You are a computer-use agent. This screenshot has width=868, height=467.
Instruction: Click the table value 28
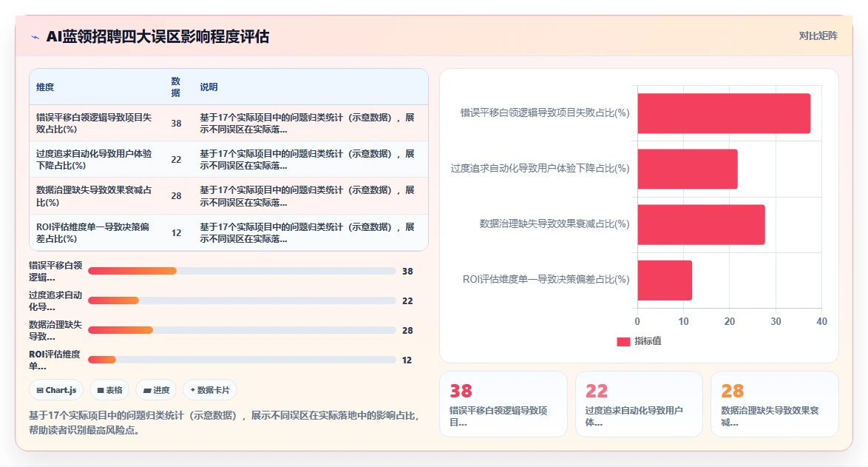pos(176,195)
